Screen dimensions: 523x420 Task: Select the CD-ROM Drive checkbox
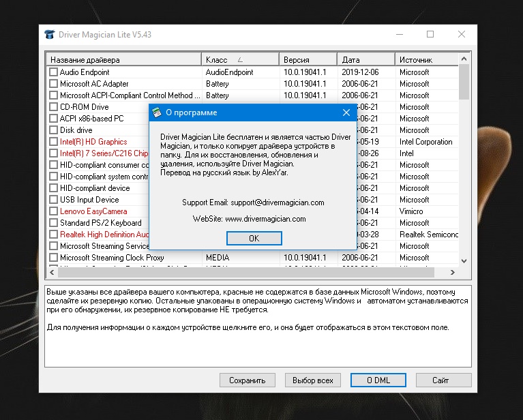point(53,107)
